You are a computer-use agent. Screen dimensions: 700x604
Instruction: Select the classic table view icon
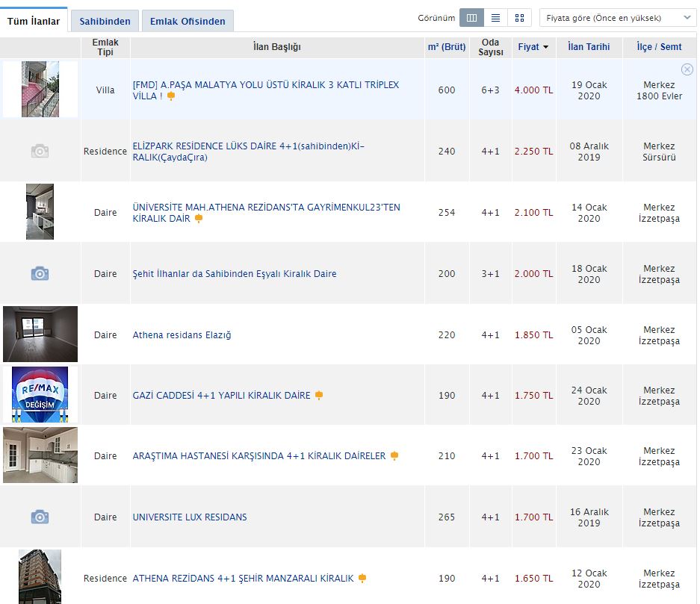471,18
